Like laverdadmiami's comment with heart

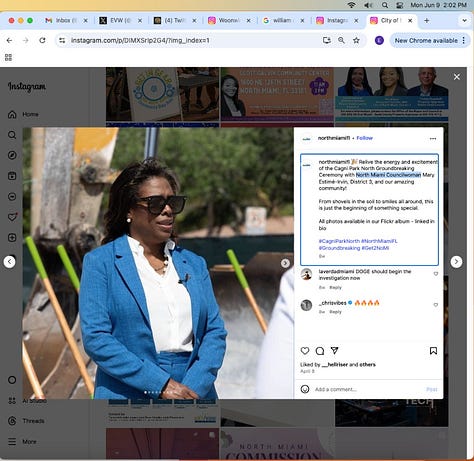tap(436, 274)
